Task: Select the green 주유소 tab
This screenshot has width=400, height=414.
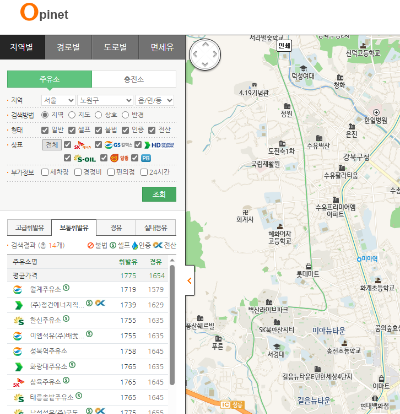Action: click(x=49, y=79)
